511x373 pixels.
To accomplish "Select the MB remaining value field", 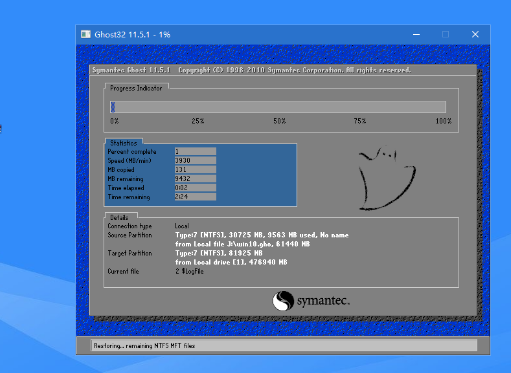I will click(x=195, y=179).
